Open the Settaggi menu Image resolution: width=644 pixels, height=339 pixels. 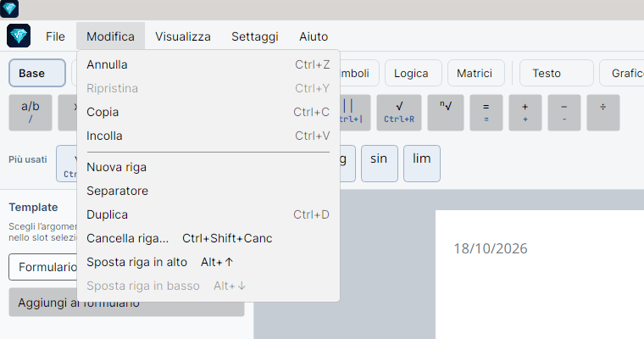[x=255, y=36]
